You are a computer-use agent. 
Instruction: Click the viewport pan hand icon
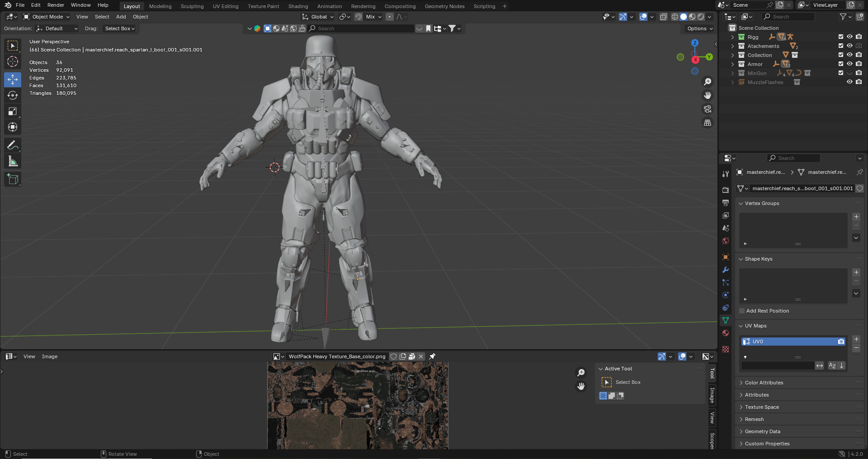708,95
